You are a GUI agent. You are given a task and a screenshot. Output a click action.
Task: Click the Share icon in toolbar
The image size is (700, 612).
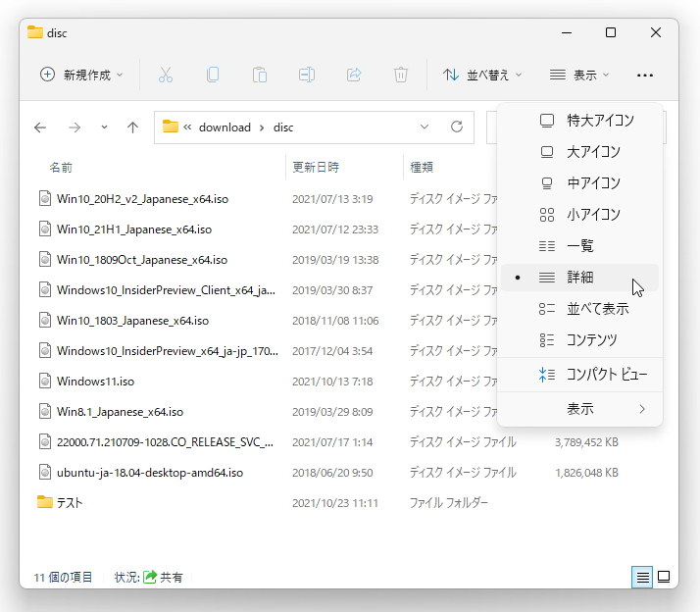coord(354,75)
